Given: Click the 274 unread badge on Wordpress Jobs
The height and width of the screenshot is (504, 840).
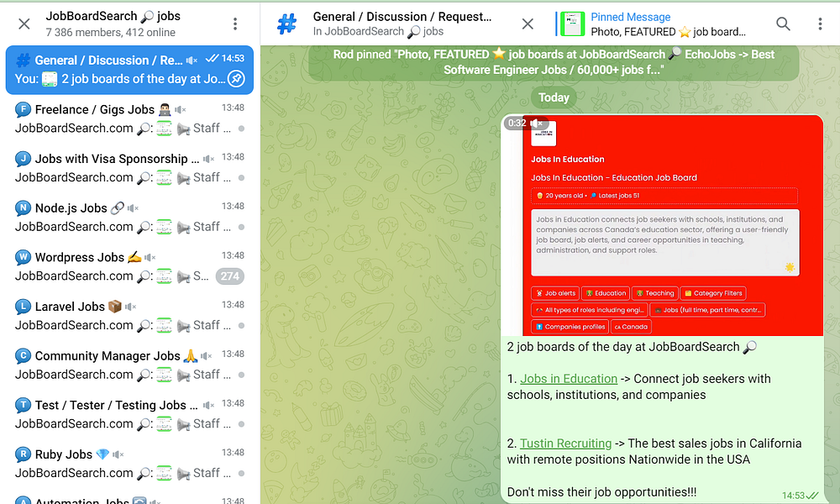Looking at the screenshot, I should click(x=230, y=276).
